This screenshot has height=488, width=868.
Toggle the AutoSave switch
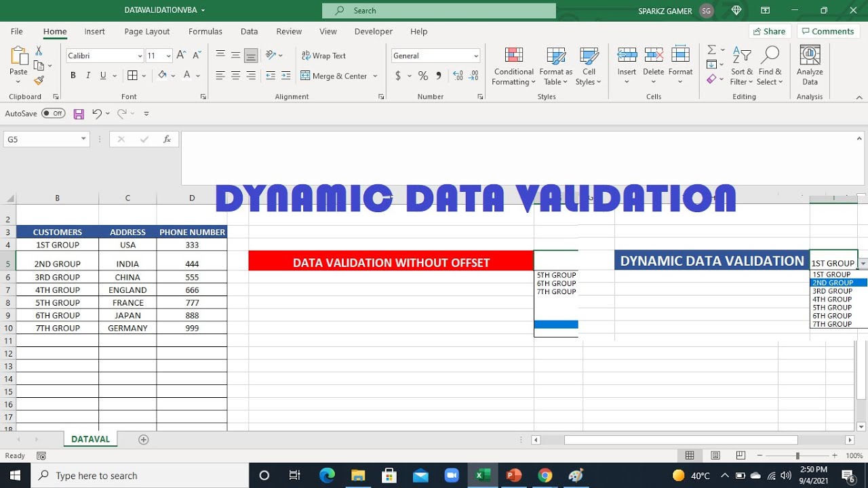pos(54,114)
